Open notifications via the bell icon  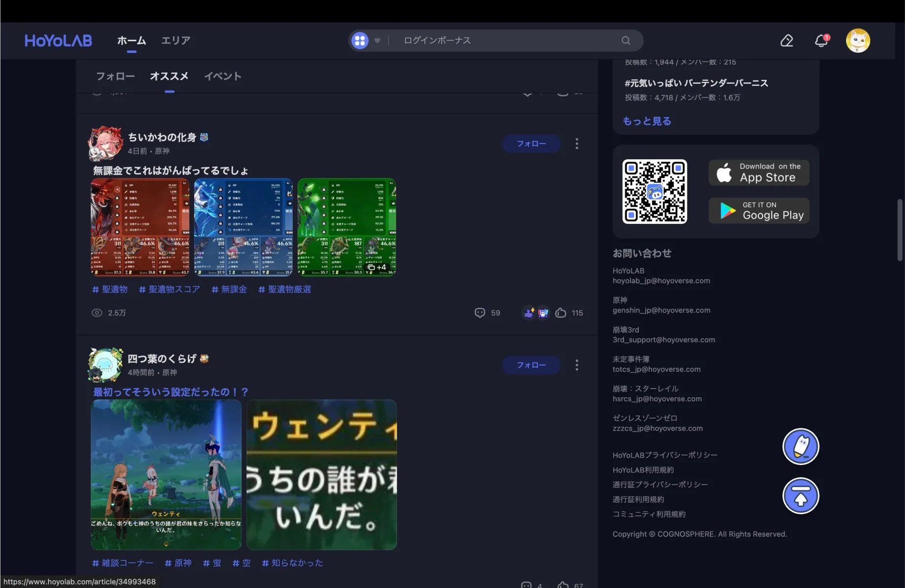pos(821,41)
